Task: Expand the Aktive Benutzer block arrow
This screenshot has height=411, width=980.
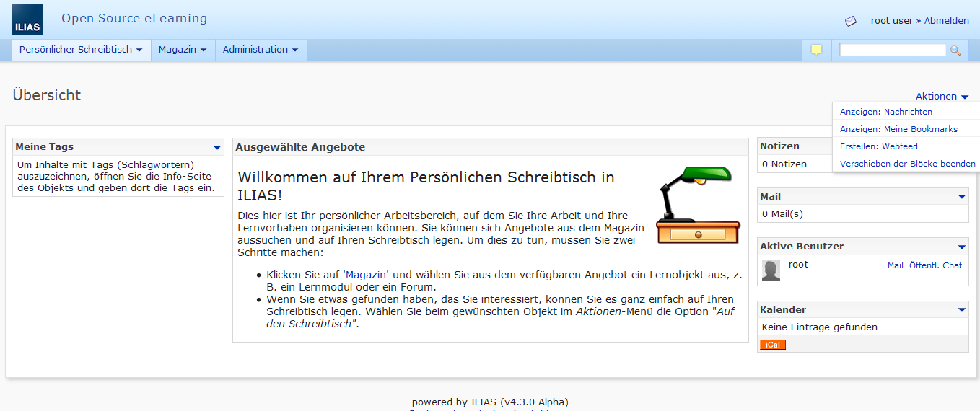Action: coord(961,247)
